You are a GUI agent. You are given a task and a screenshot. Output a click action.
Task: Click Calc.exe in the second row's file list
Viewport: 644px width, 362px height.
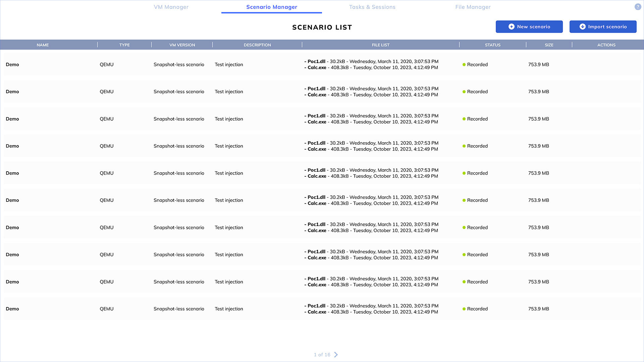317,95
